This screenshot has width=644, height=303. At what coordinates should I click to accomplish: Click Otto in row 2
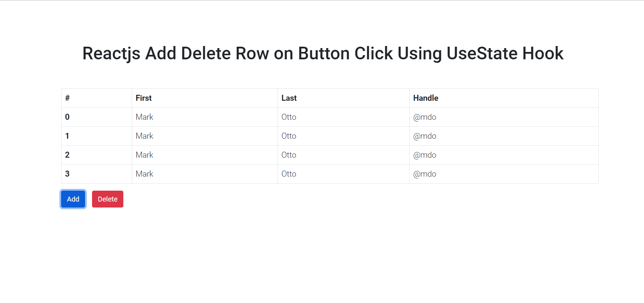(289, 155)
